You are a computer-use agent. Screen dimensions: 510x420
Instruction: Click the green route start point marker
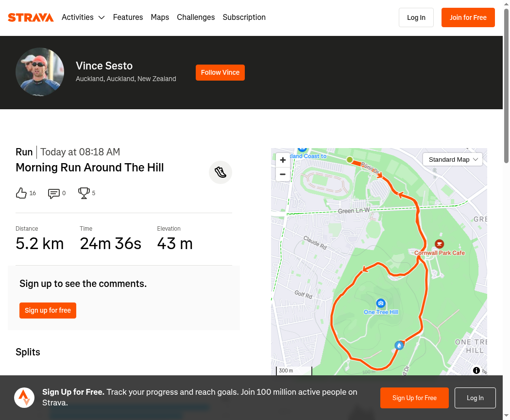pyautogui.click(x=350, y=160)
